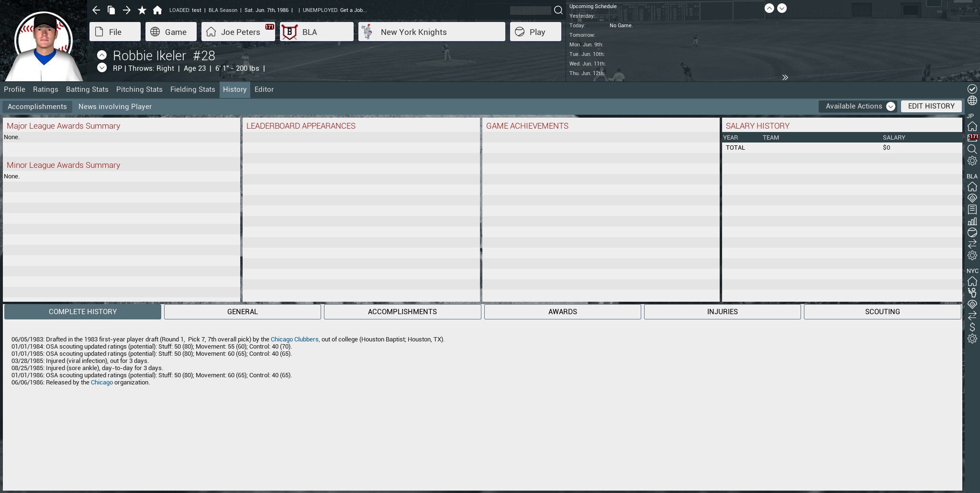Image resolution: width=980 pixels, height=493 pixels.
Task: Click the UNEMPLOYED. Get a Job... text
Action: 335,10
